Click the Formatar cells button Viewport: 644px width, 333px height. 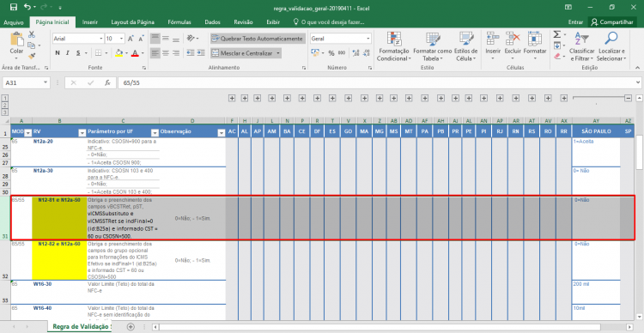(x=535, y=46)
